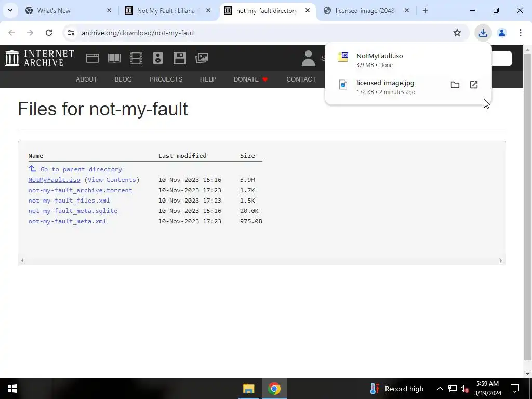
Task: Click the listing's right horizontal scroll arrow
Action: [x=501, y=261]
